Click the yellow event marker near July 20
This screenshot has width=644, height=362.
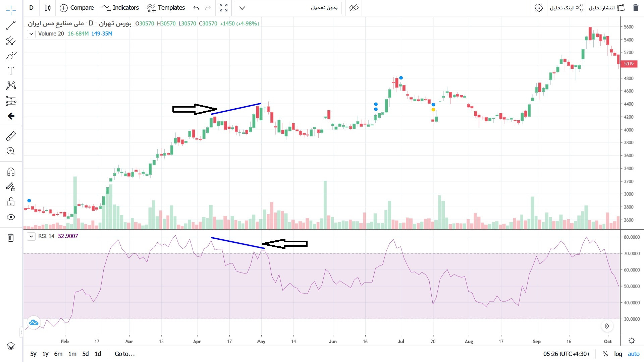(x=433, y=110)
